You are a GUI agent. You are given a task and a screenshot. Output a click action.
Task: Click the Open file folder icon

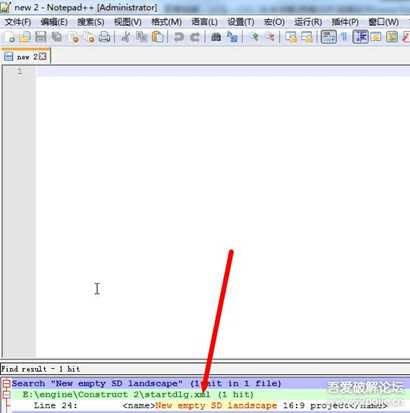coord(25,37)
